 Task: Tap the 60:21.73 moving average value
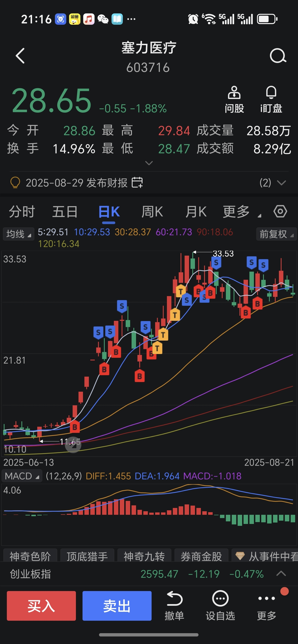point(174,232)
